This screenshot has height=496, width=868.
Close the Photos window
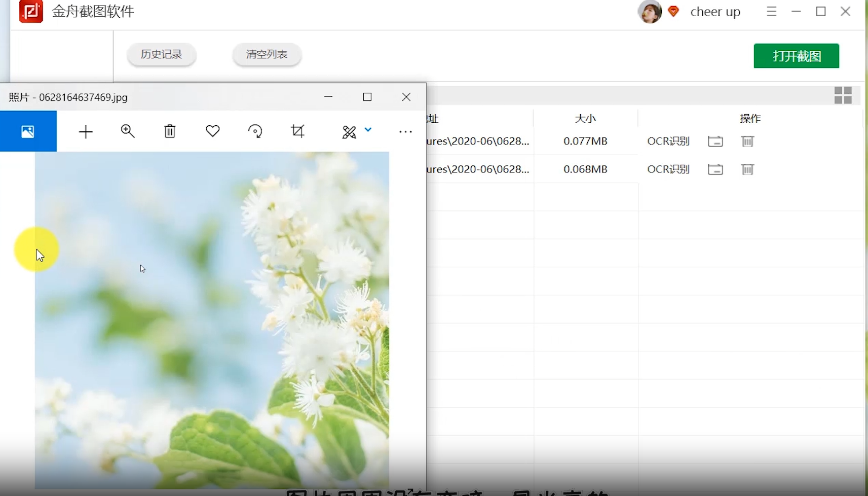(406, 96)
